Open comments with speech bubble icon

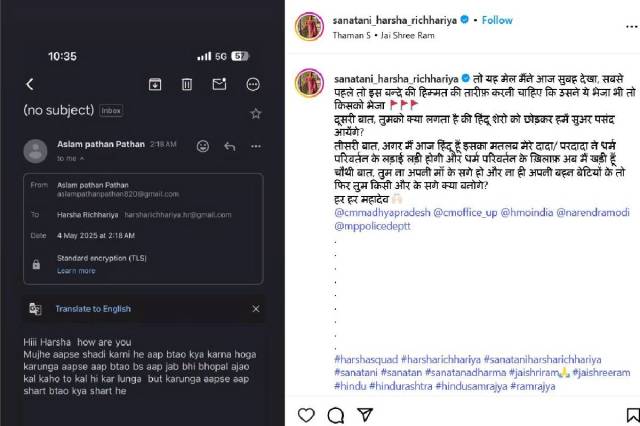pos(337,411)
